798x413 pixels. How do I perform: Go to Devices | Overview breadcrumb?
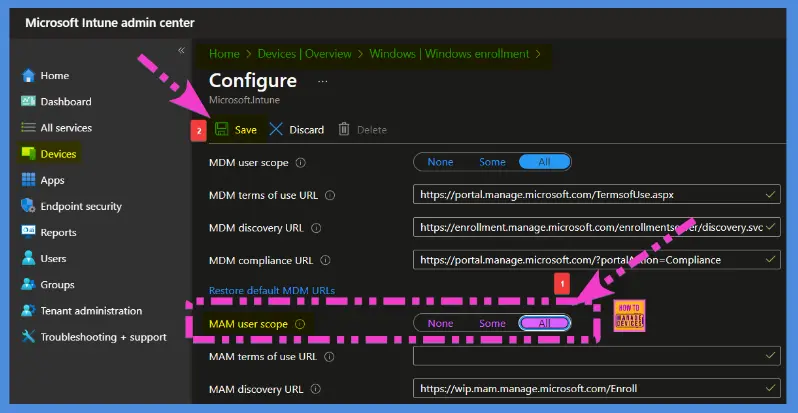point(304,54)
